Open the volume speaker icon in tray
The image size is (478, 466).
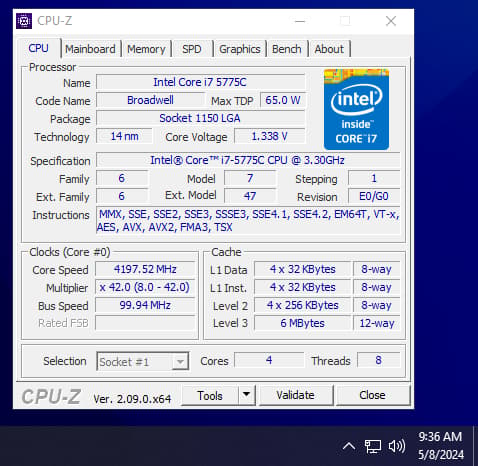[397, 446]
